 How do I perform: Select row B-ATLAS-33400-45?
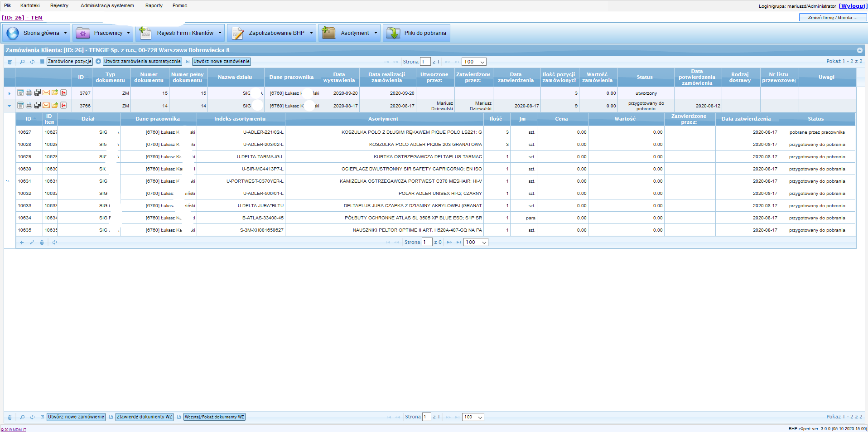(x=435, y=218)
